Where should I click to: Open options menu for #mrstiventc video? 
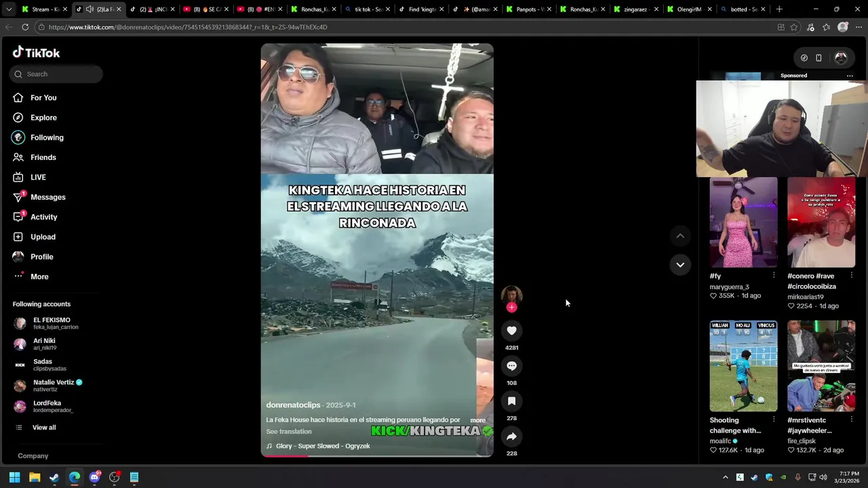click(x=852, y=420)
